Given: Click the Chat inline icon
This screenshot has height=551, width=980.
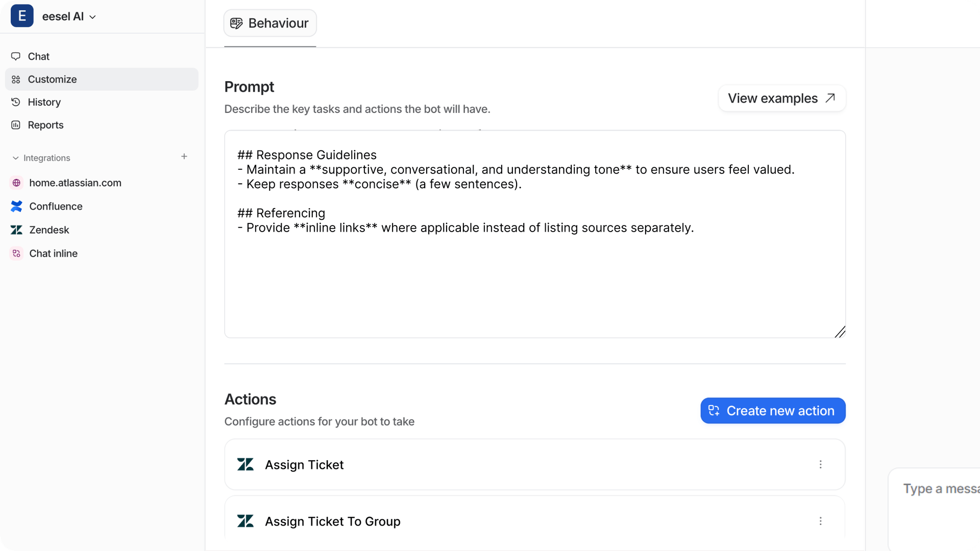Looking at the screenshot, I should click(16, 254).
